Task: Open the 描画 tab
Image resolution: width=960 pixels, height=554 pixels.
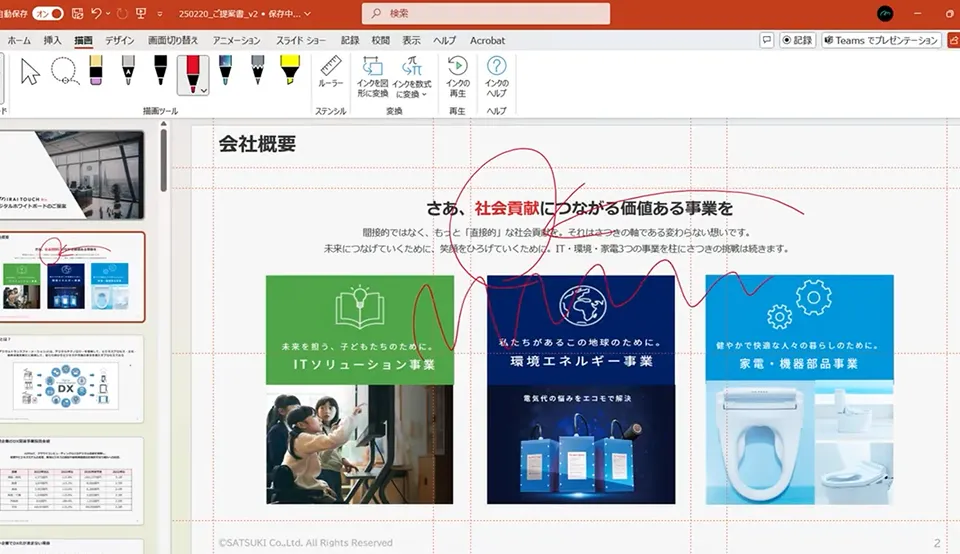Action: [x=83, y=40]
